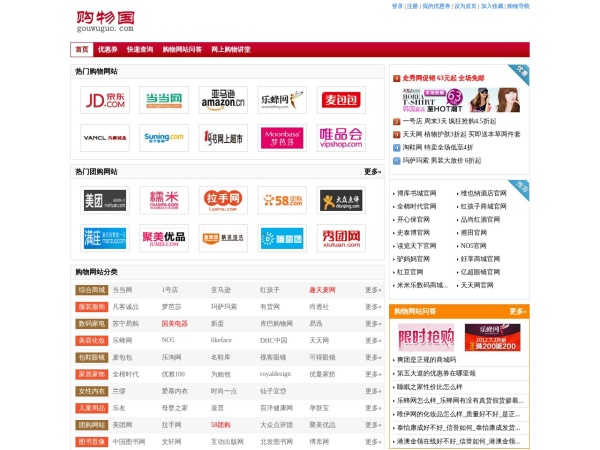Expand 更多 in 家居家纺 row

pos(373,374)
